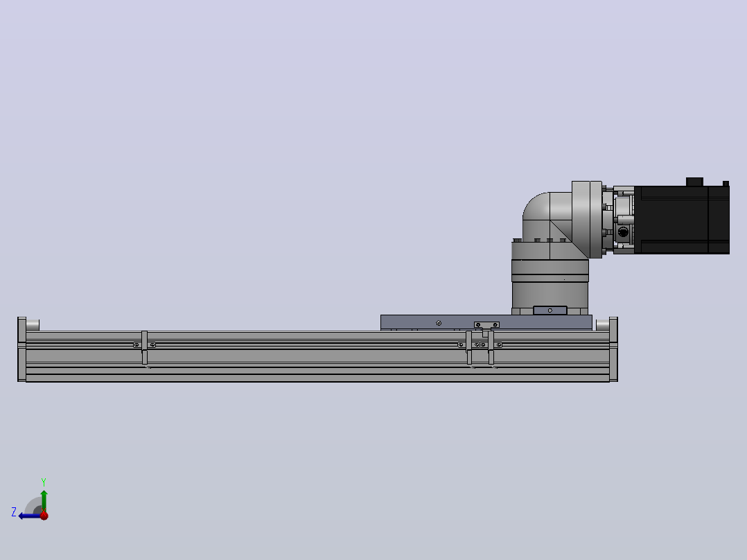Select the curved right-angle gearbox elbow housing
This screenshot has width=747, height=560.
(x=547, y=217)
